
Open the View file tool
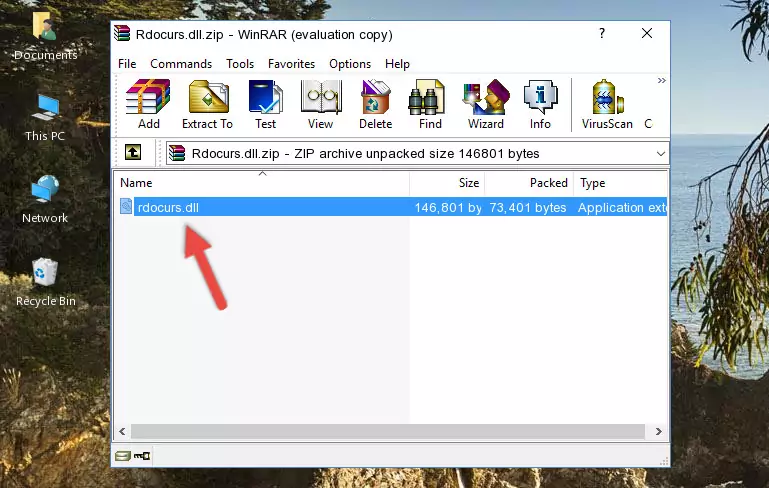tap(321, 105)
